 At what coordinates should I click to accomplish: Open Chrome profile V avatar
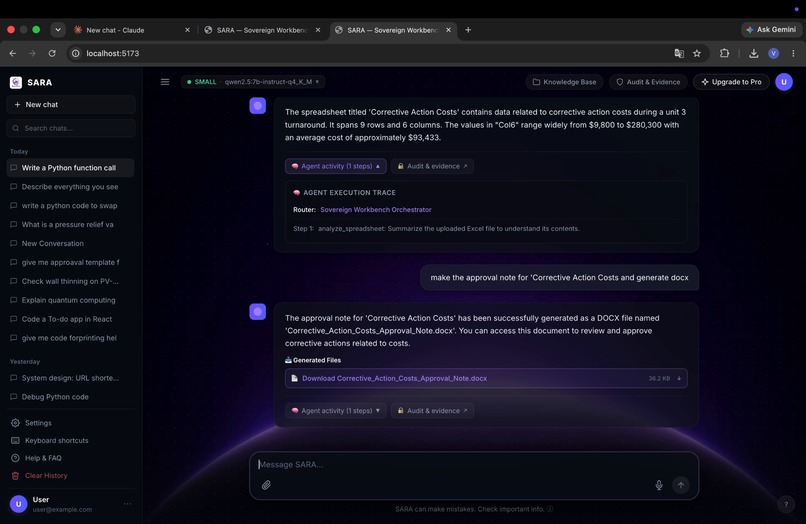click(x=773, y=53)
